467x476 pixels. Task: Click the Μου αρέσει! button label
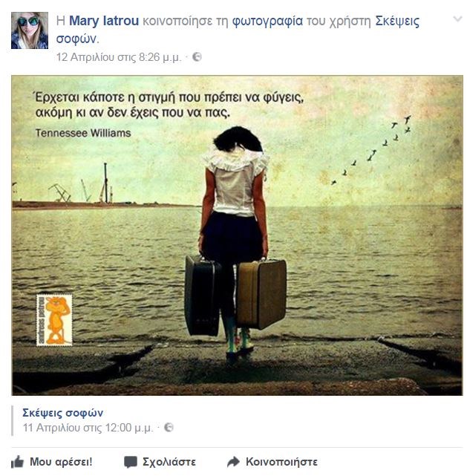pos(61,462)
